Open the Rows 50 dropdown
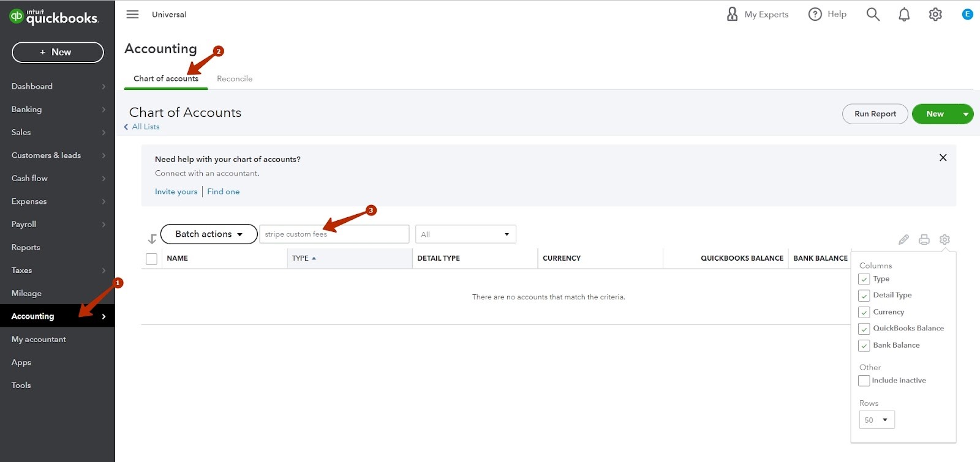This screenshot has height=462, width=980. pyautogui.click(x=876, y=420)
